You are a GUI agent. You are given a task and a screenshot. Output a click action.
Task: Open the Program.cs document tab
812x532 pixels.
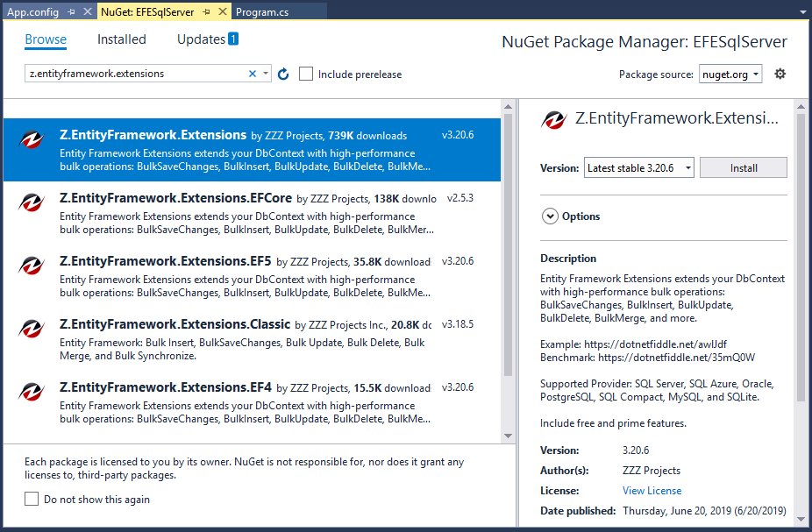pyautogui.click(x=262, y=12)
